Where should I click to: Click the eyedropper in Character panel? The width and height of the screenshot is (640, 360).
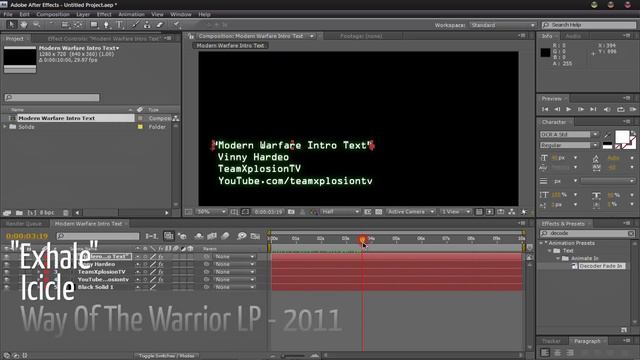point(607,135)
